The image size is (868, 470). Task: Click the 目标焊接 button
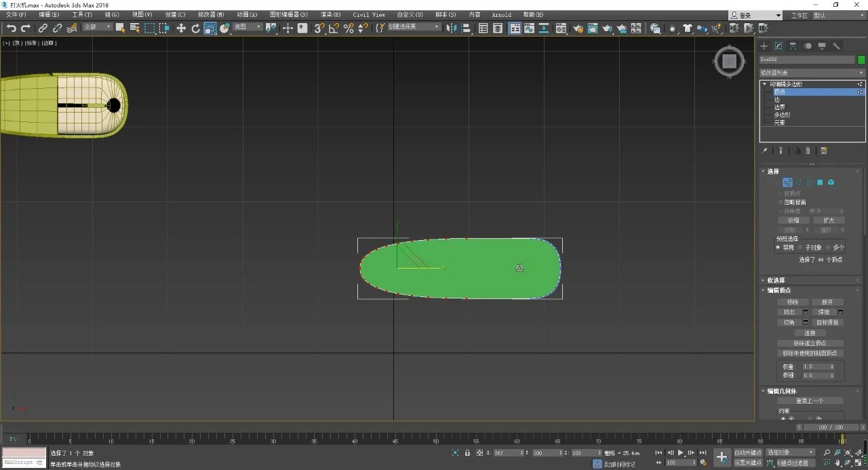pos(828,322)
